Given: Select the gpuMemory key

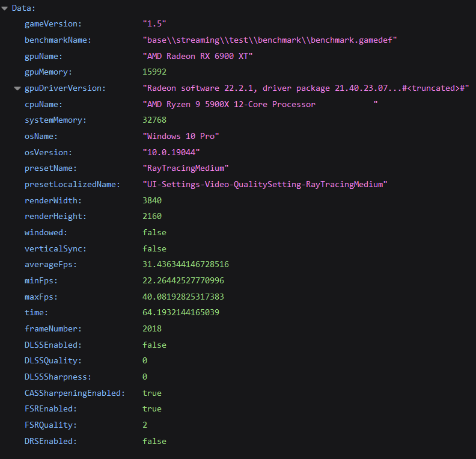Looking at the screenshot, I should point(48,72).
